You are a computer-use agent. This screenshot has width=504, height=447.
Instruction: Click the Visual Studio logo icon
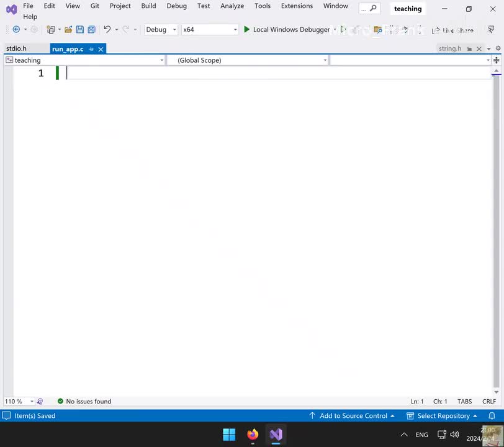pos(12,10)
